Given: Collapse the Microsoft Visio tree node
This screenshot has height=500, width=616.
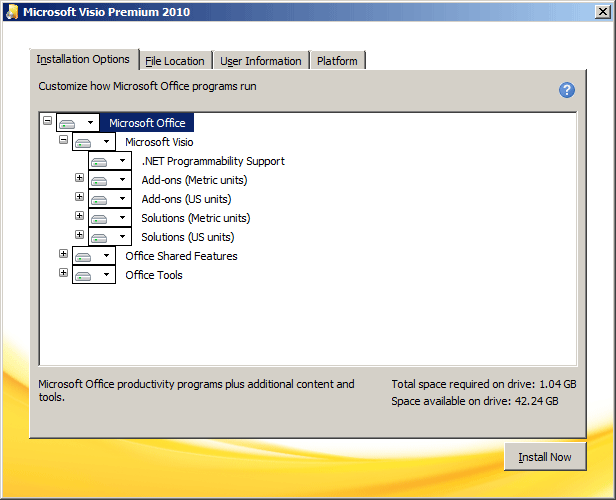Looking at the screenshot, I should [x=63, y=139].
